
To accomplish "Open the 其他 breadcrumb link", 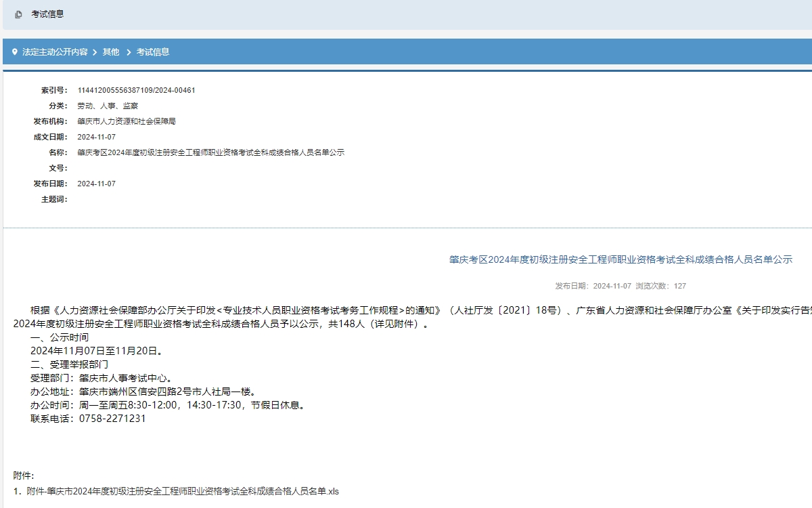I will pos(110,51).
